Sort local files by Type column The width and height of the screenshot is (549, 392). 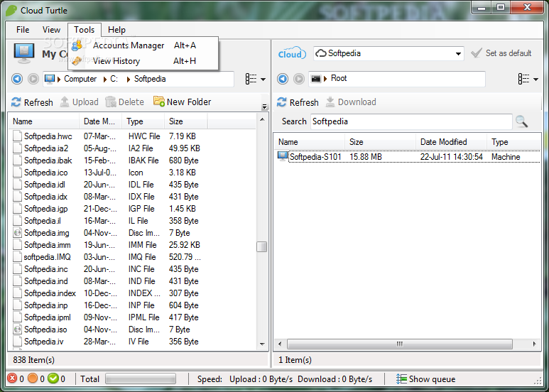(143, 121)
